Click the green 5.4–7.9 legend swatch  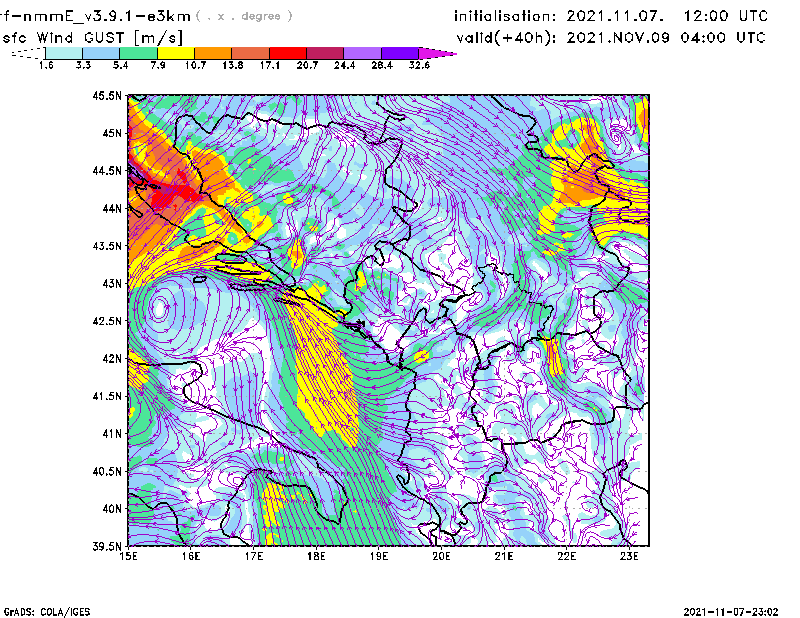pos(138,53)
